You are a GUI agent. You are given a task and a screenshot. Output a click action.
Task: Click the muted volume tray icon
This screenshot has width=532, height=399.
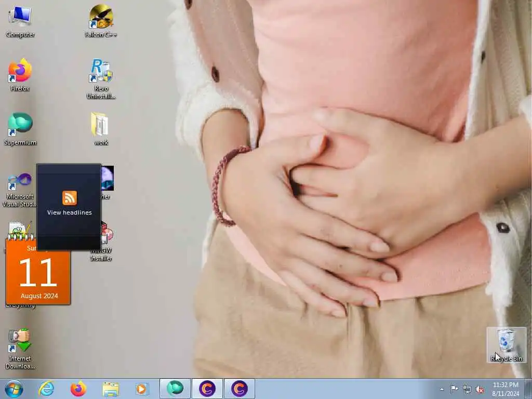(480, 389)
